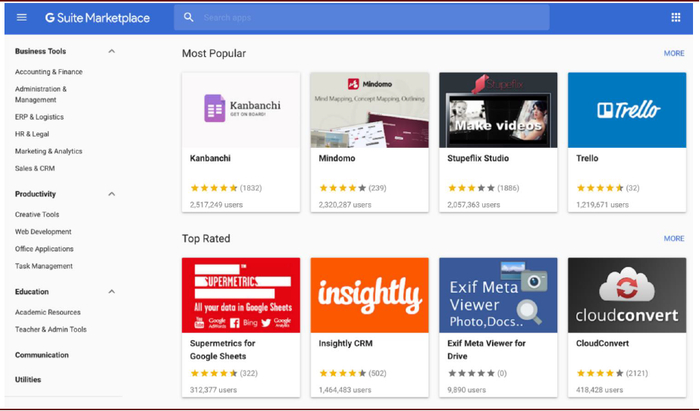Click the search magnifier icon
The image size is (700, 411).
point(189,17)
